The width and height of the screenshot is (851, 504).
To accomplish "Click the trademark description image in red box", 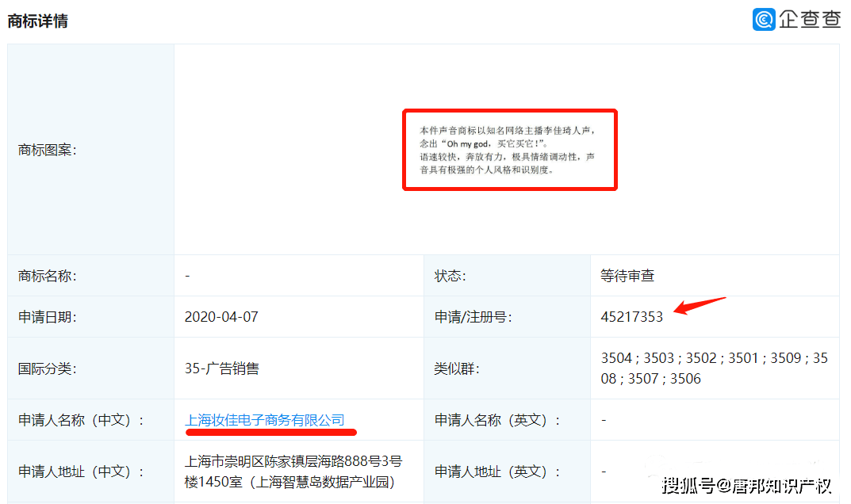I will [509, 150].
